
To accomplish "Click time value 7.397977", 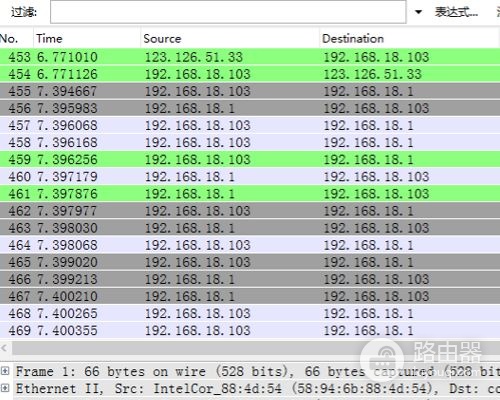I will click(x=67, y=211).
